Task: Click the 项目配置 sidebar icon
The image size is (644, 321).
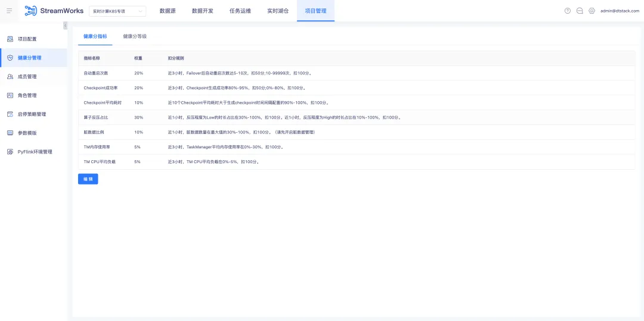Action: (x=10, y=39)
